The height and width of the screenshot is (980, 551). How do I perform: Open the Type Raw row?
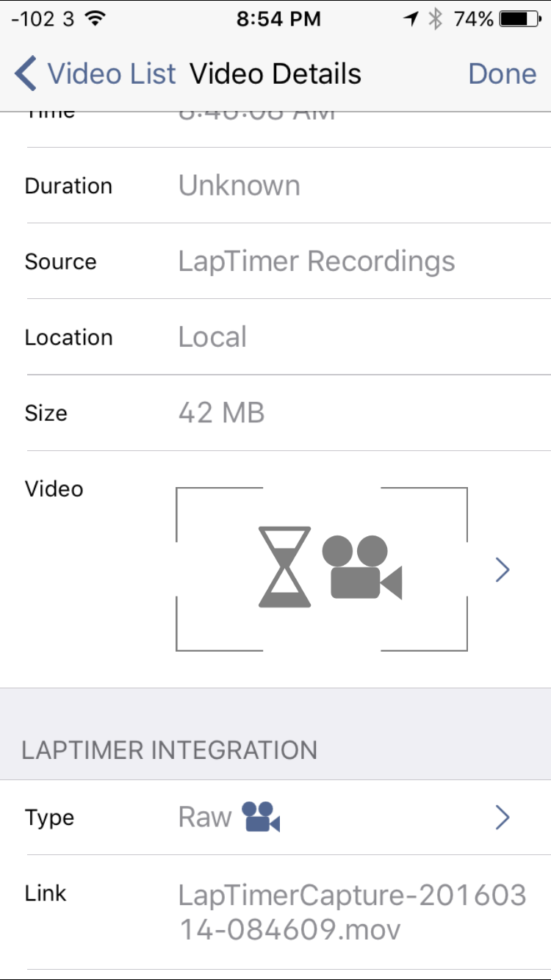(275, 817)
